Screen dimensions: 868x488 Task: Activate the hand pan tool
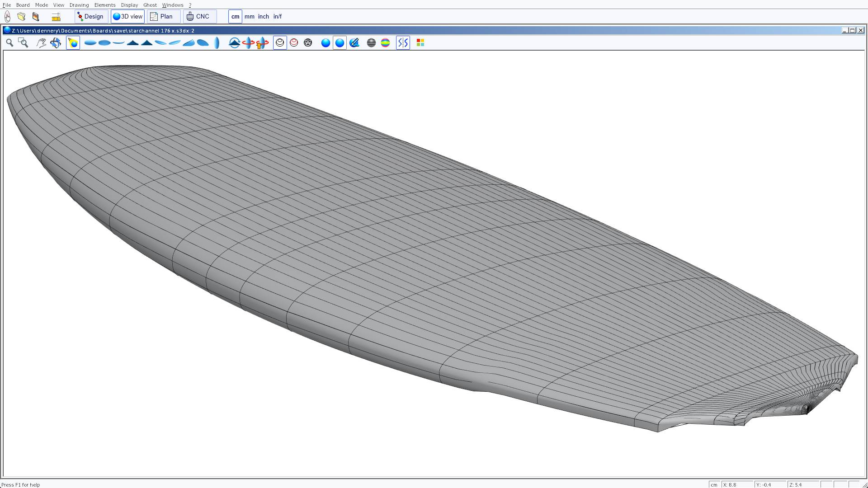41,42
